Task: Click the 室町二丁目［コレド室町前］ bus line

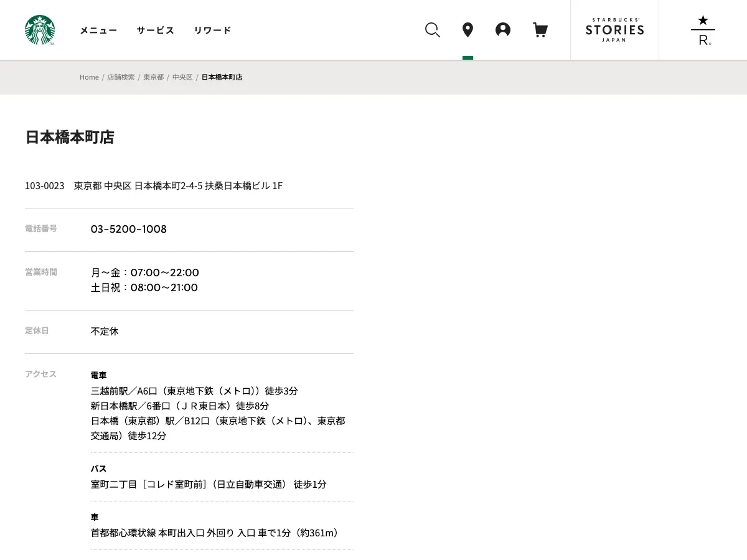Action: (x=209, y=484)
